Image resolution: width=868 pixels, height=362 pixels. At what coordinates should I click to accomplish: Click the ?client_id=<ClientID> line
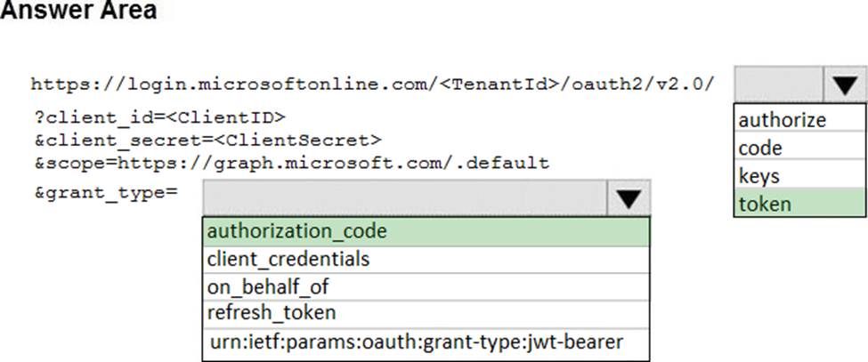(159, 117)
